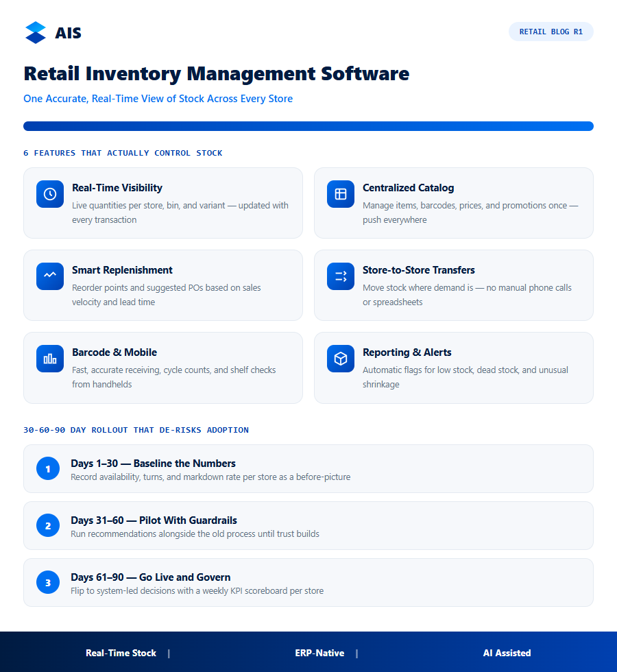Click Real-Time Stock in the footer
The width and height of the screenshot is (617, 672).
[121, 653]
